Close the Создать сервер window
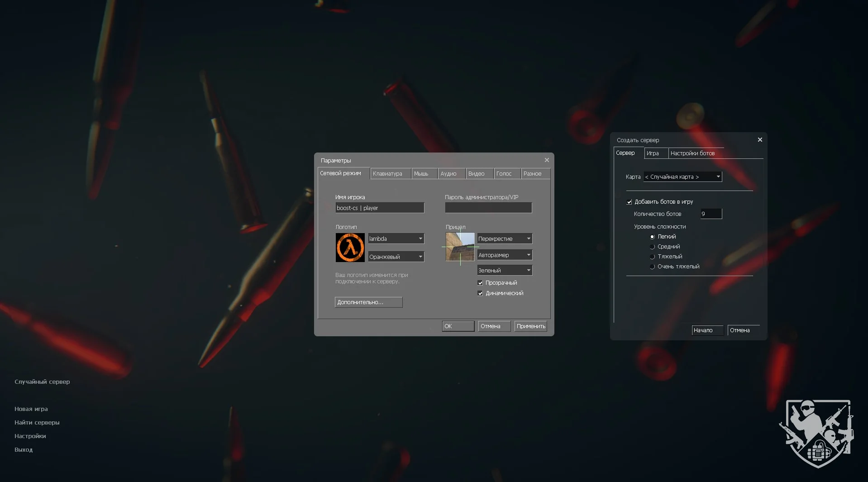 click(760, 140)
